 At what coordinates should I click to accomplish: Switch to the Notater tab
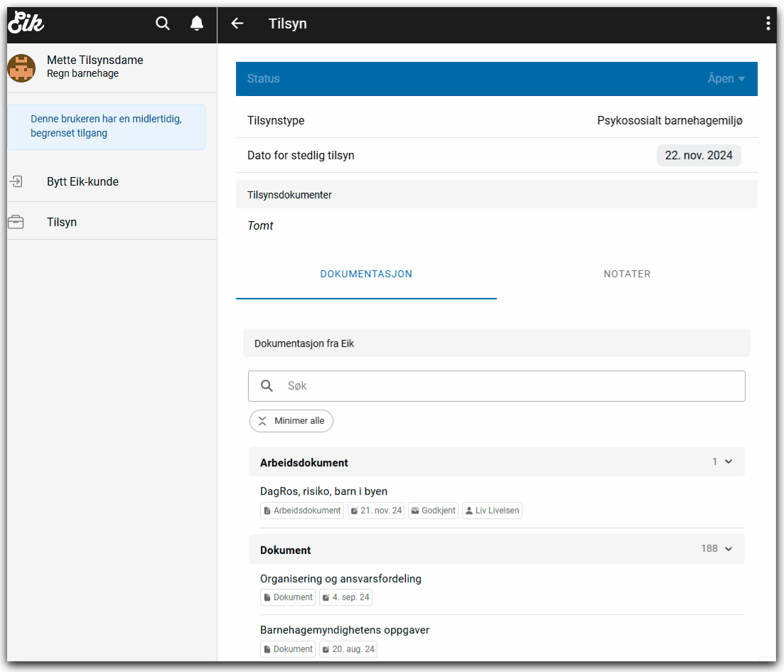(627, 274)
